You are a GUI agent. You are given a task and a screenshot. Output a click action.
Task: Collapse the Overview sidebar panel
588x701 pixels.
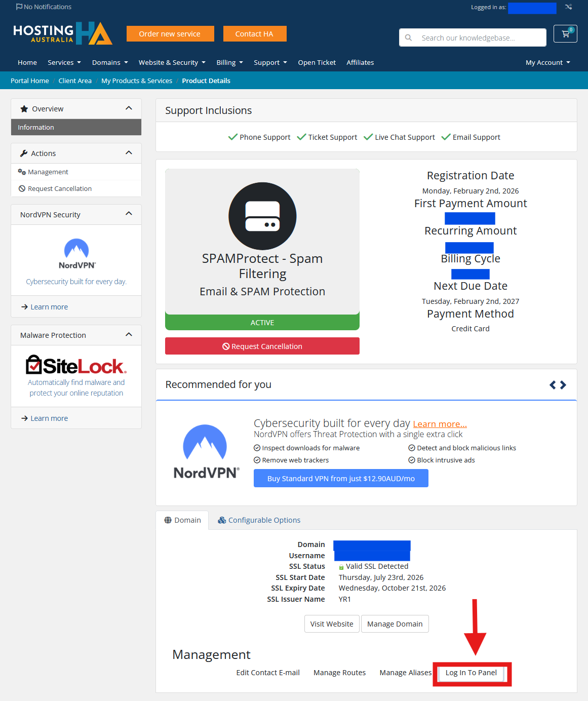coord(129,108)
